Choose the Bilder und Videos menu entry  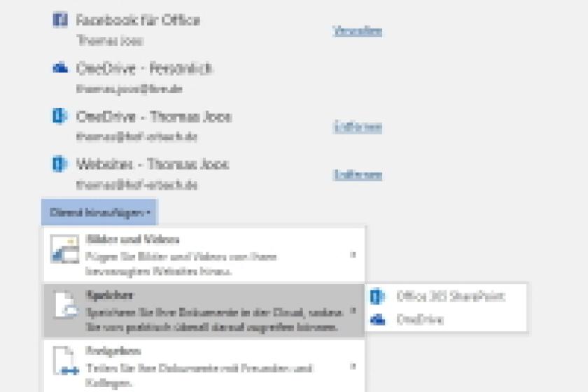pos(204,255)
